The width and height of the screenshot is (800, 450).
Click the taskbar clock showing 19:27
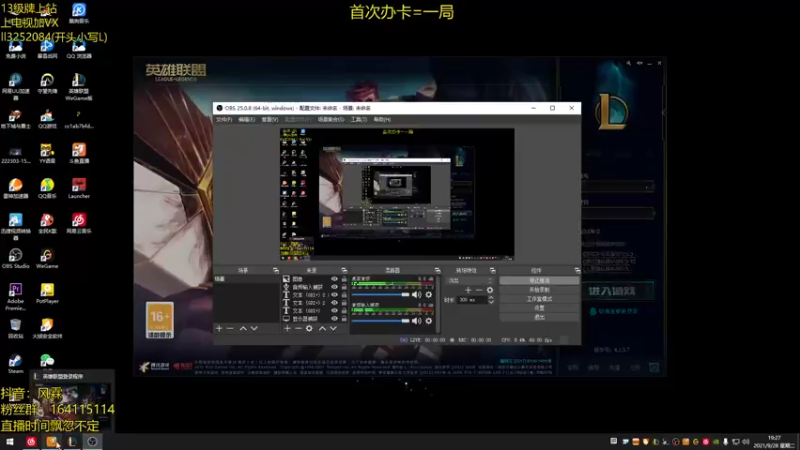coord(774,442)
